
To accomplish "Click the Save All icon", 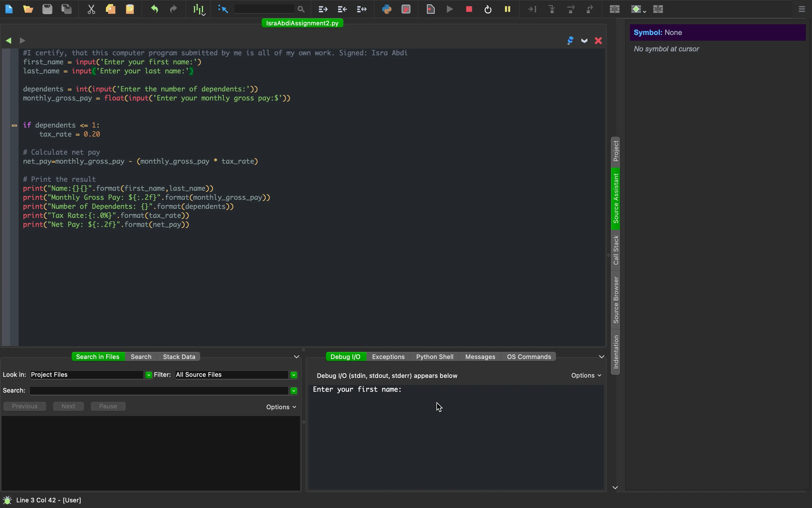I will [67, 9].
